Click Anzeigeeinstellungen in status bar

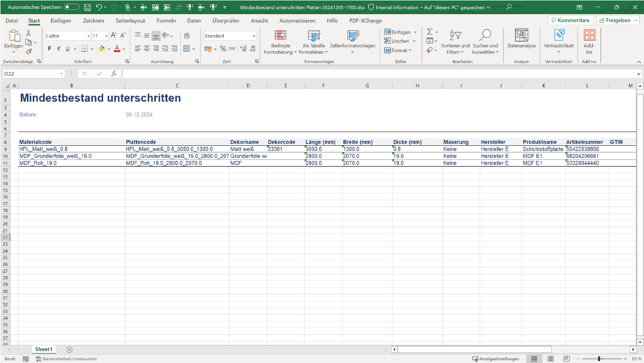(x=495, y=359)
